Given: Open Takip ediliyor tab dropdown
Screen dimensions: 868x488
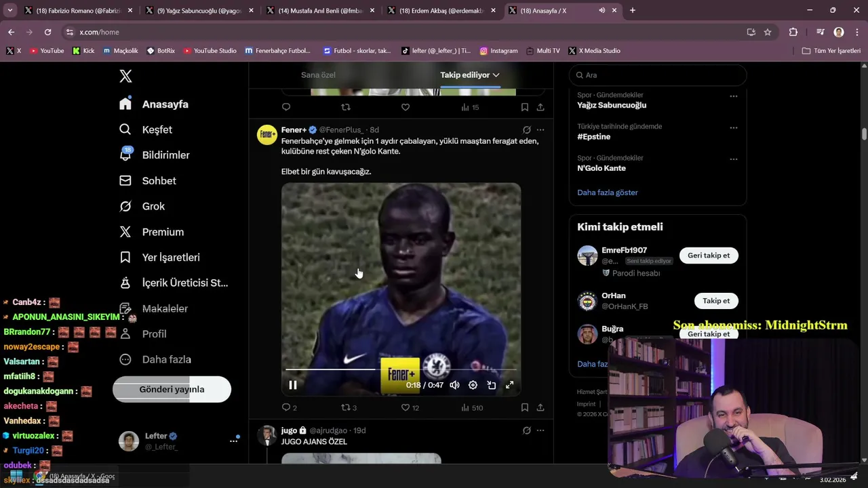Looking at the screenshot, I should pyautogui.click(x=470, y=75).
